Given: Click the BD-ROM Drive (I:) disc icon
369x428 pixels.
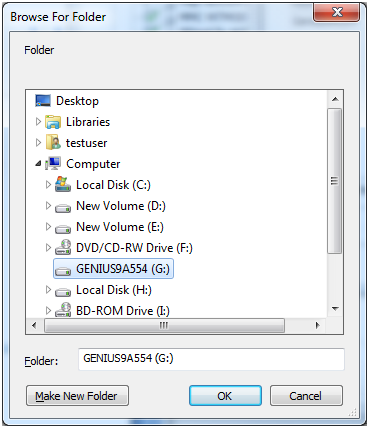Looking at the screenshot, I should click(x=63, y=310).
